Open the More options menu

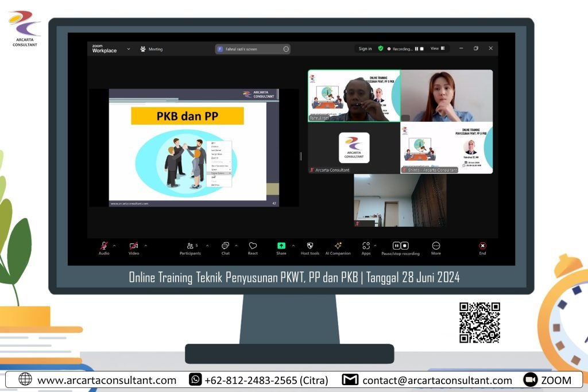(x=436, y=246)
